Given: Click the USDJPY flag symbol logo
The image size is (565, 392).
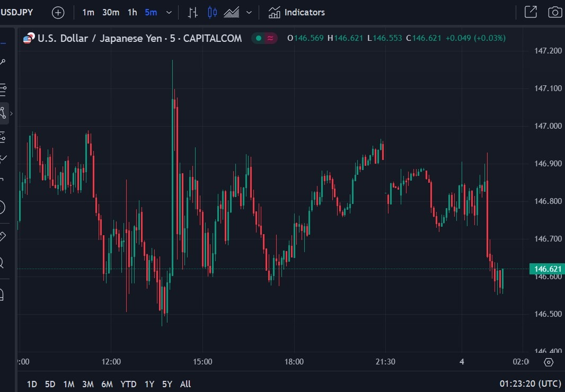Looking at the screenshot, I should (x=29, y=38).
